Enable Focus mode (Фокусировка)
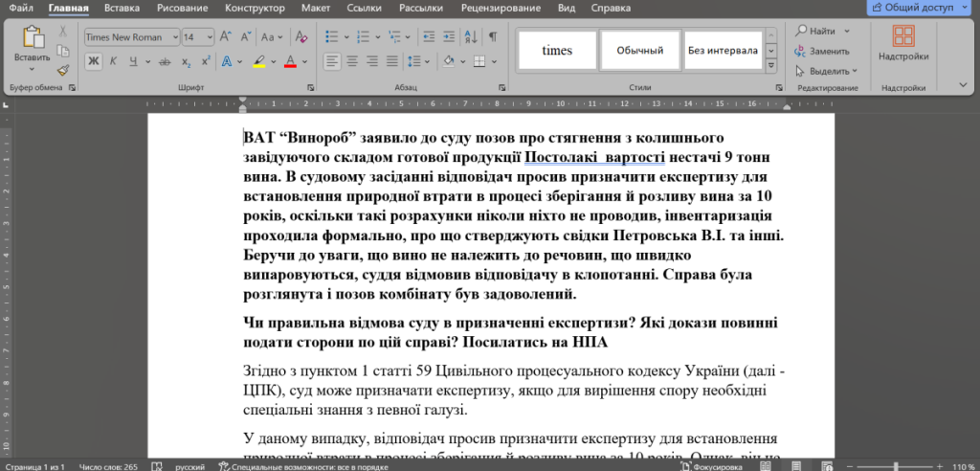Image resolution: width=980 pixels, height=471 pixels. coord(713,466)
